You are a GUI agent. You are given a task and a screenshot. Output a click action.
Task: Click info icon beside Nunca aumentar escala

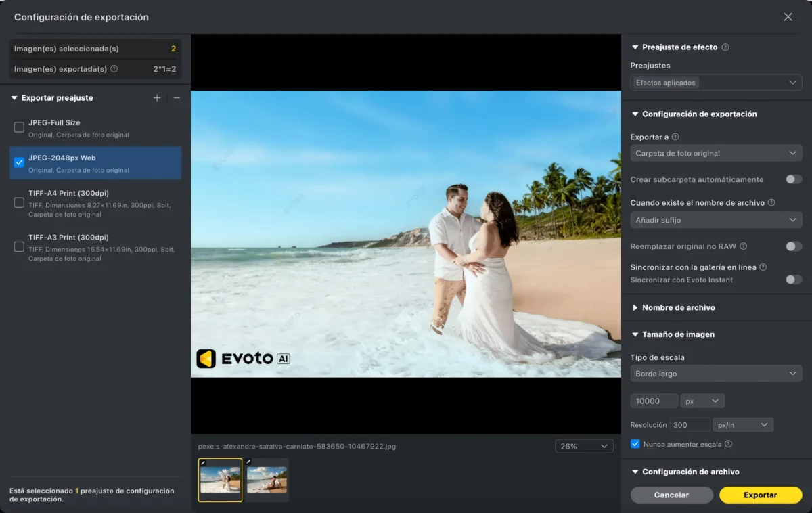[728, 444]
